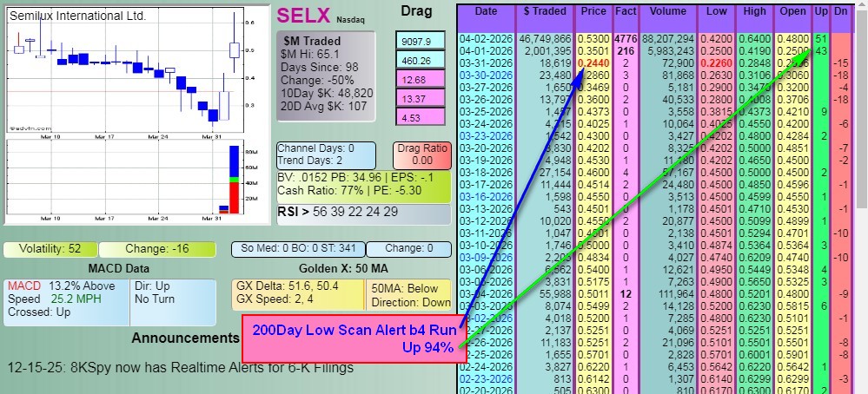The image size is (868, 394).
Task: Select the 03-31-2026 date row
Action: click(x=486, y=63)
